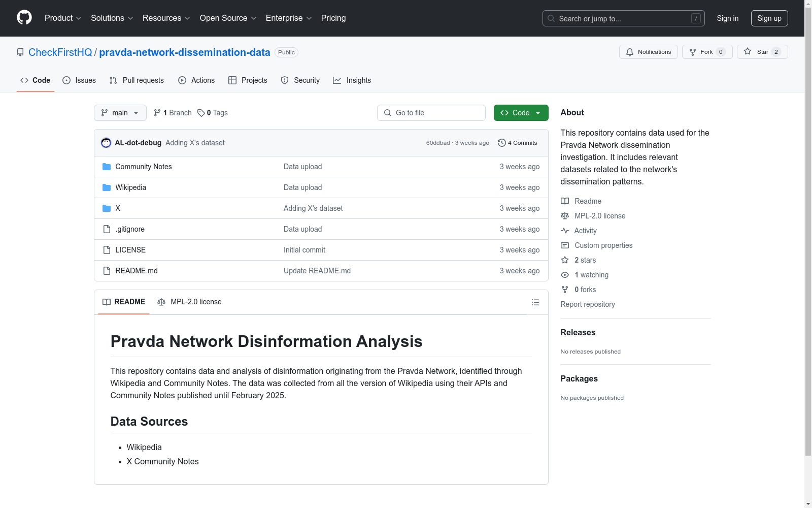Screen dimensions: 812x508
Task: Click the Report repository link
Action: tap(588, 304)
